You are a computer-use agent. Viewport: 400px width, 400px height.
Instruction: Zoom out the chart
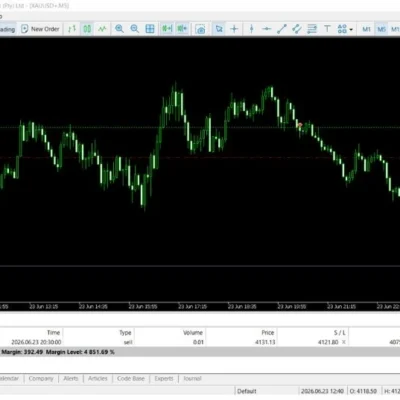click(x=135, y=29)
